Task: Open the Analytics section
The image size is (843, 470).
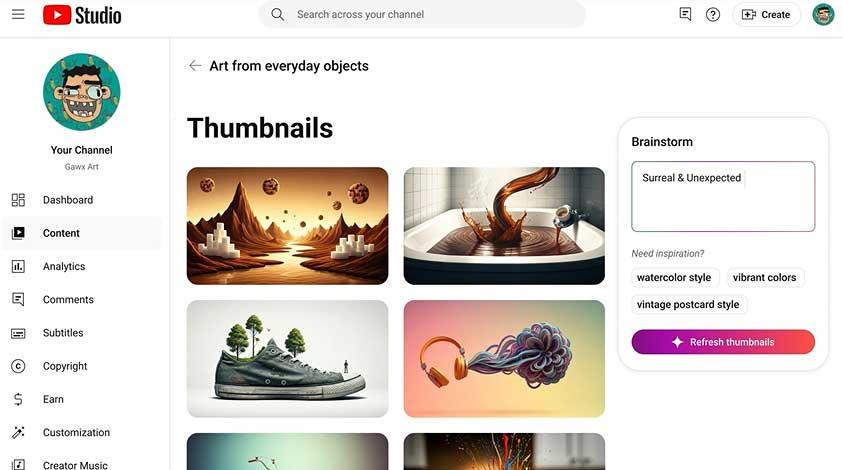Action: point(64,266)
